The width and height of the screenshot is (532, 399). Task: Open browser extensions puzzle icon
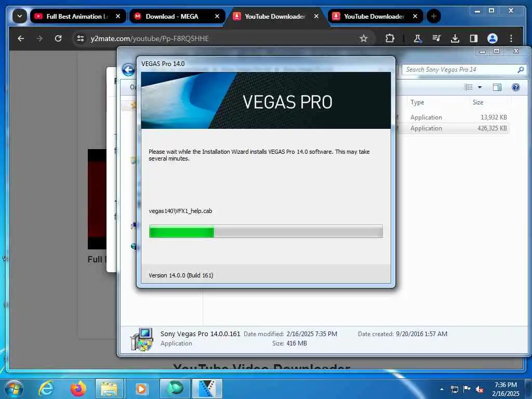[390, 38]
